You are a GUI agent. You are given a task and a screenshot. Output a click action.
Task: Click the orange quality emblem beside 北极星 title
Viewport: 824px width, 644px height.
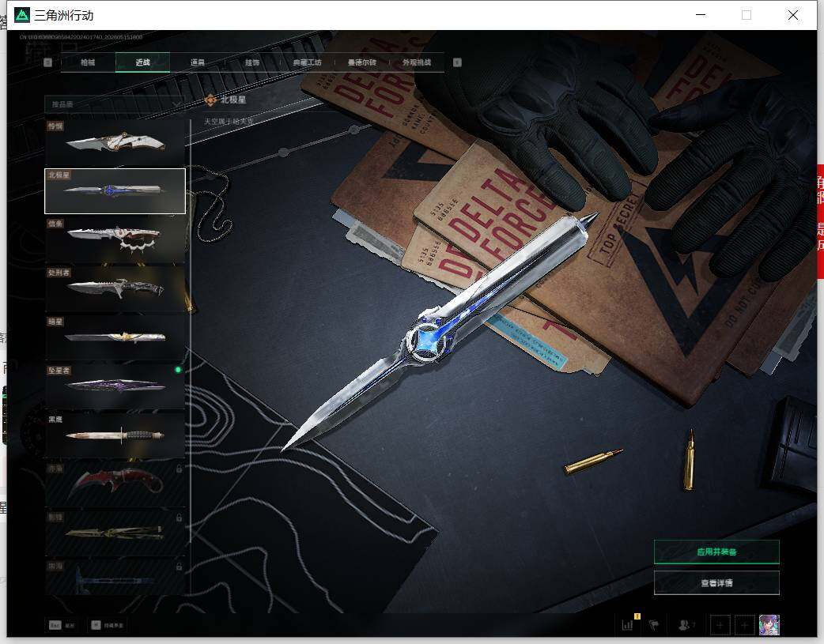coord(210,100)
